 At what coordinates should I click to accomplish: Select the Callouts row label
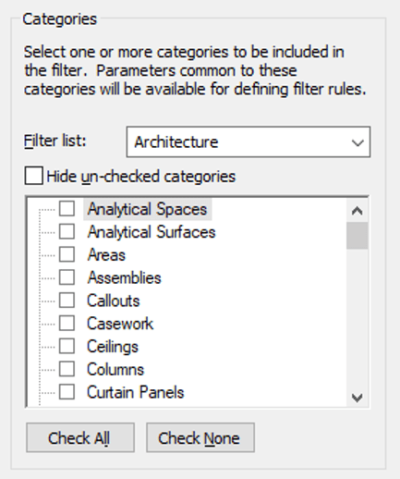click(x=113, y=301)
